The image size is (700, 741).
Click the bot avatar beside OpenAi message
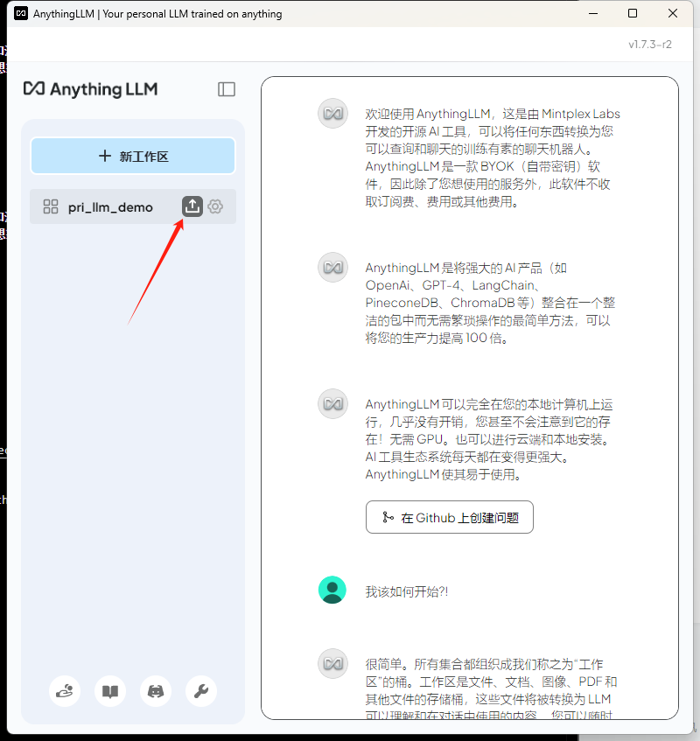click(x=332, y=268)
